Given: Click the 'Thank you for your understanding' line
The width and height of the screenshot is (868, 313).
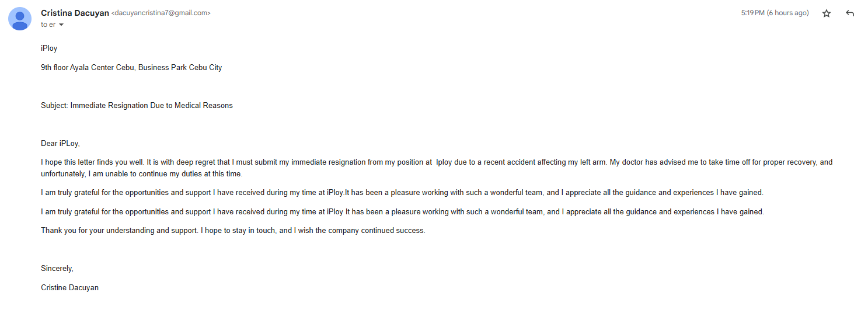Looking at the screenshot, I should point(233,231).
